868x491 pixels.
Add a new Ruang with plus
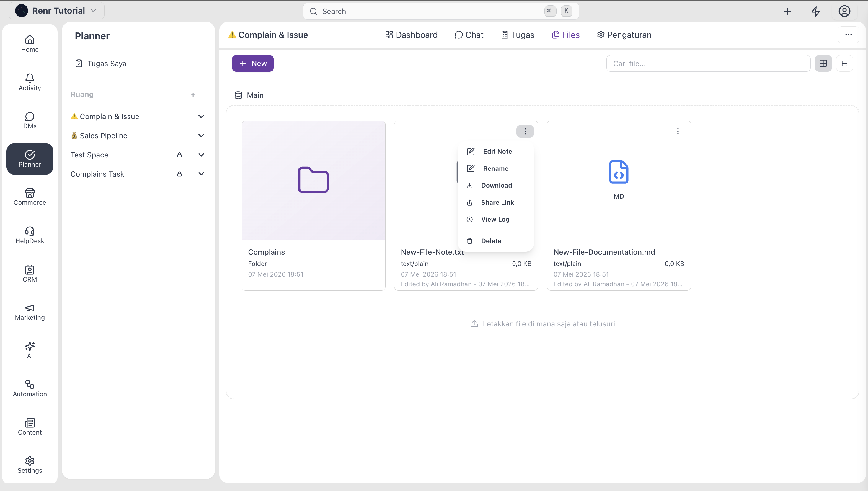[193, 95]
